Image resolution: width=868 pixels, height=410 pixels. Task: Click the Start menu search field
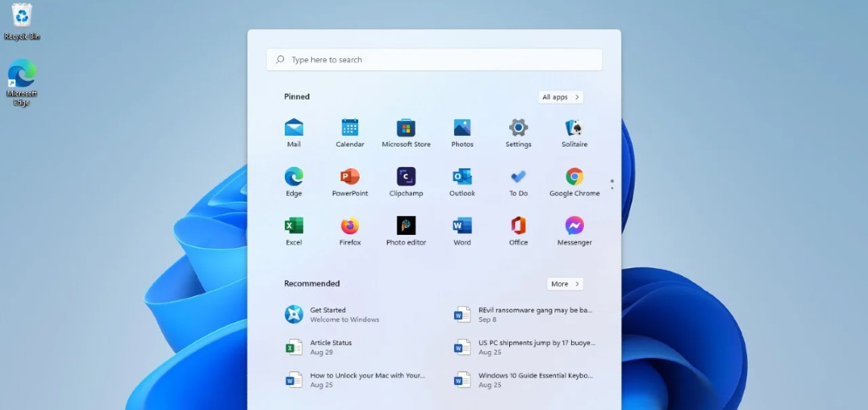pyautogui.click(x=434, y=60)
